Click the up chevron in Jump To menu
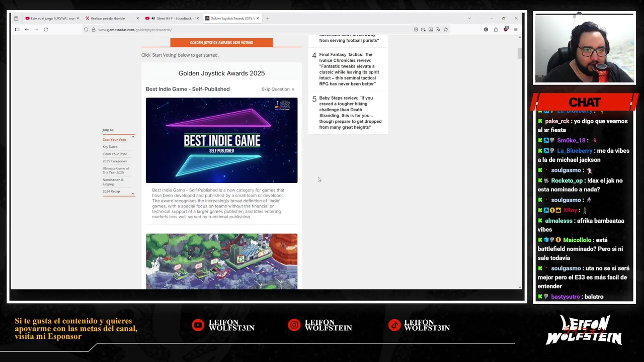Screen dimensions: 644x362 [133, 137]
